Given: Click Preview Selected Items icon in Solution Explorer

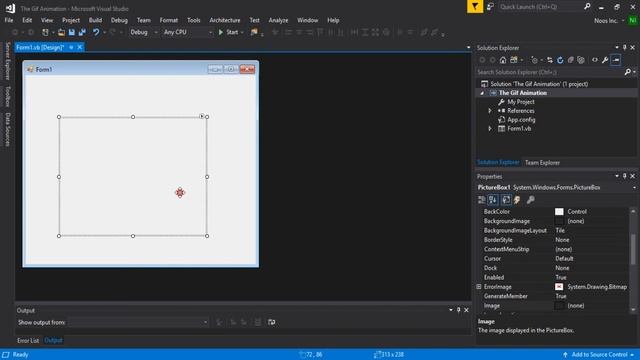Looking at the screenshot, I should (616, 60).
